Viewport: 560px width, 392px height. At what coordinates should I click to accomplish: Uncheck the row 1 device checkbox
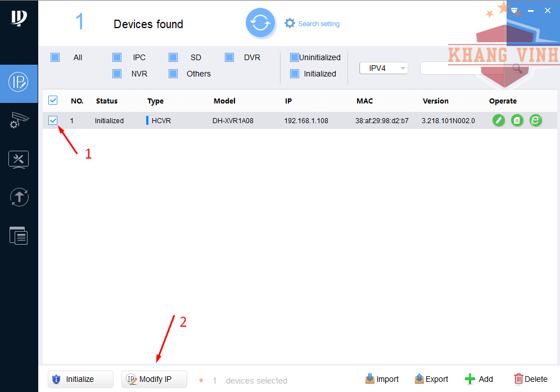click(x=53, y=120)
